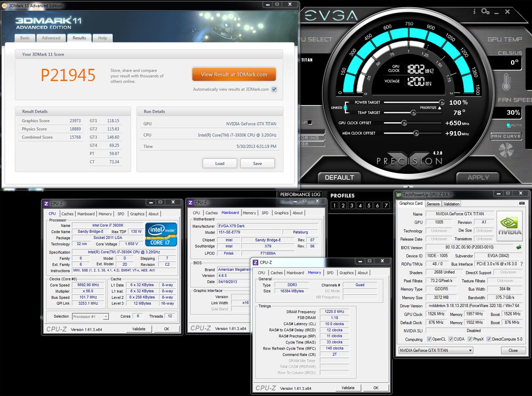
Task: Adjust the GPU Clock Offset slider
Action: [404, 123]
